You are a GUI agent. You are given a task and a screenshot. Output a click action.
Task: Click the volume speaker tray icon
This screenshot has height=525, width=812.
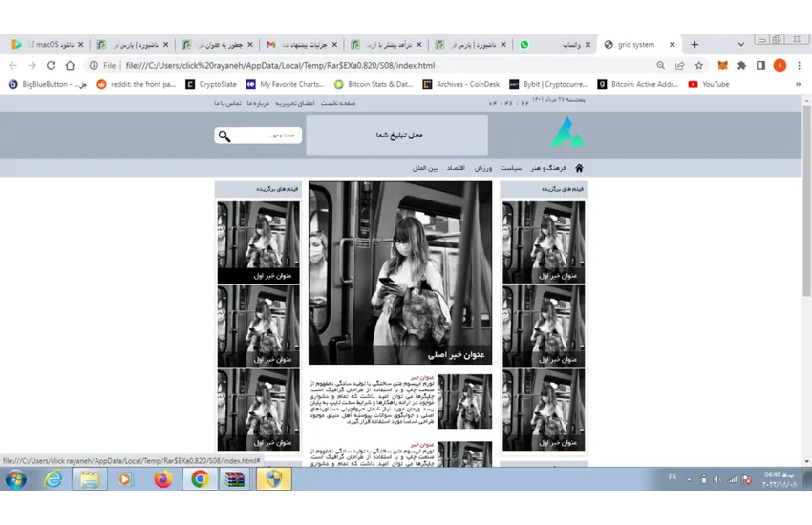pos(717,479)
